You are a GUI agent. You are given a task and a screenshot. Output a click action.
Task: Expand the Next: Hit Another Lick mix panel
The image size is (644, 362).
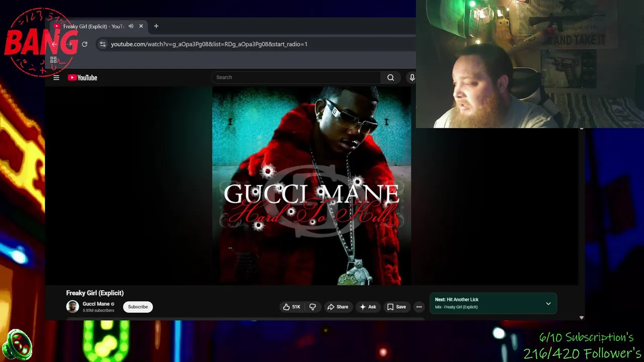pos(548,304)
